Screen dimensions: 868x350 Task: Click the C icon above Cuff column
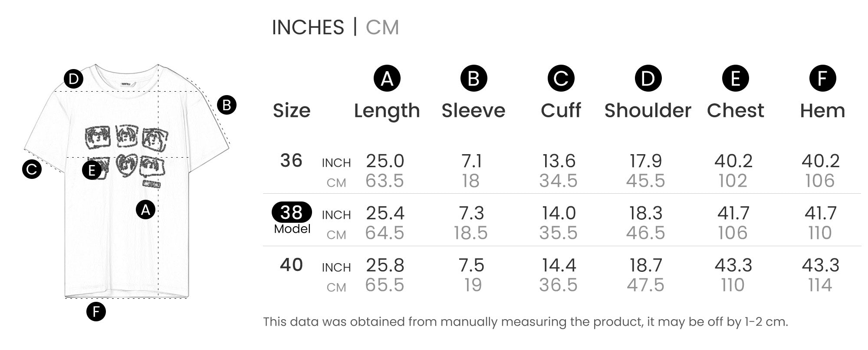pyautogui.click(x=561, y=79)
